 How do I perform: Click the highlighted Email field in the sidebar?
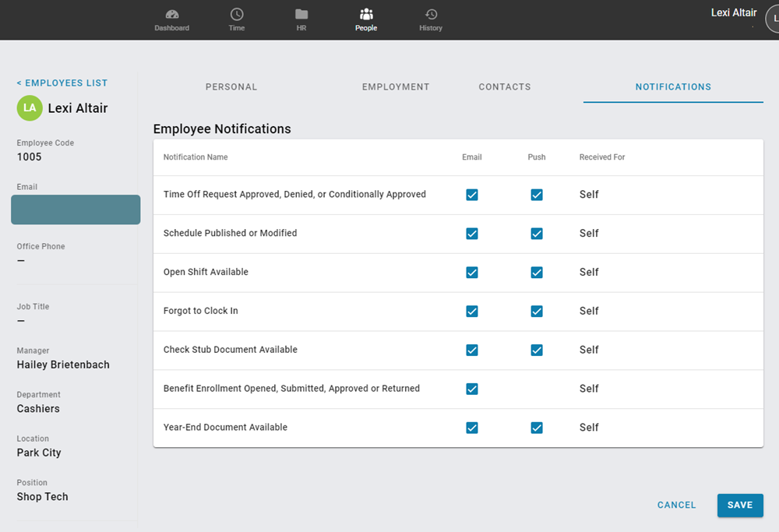point(75,210)
